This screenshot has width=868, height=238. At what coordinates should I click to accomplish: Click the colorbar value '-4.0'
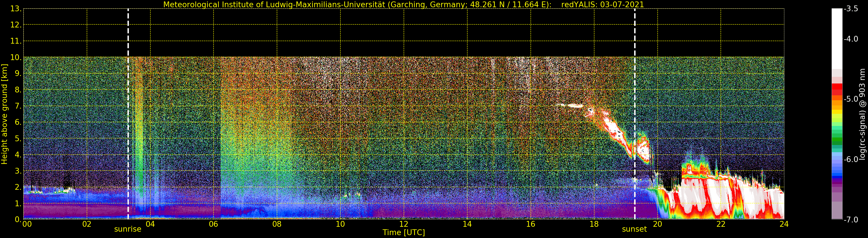click(x=851, y=39)
